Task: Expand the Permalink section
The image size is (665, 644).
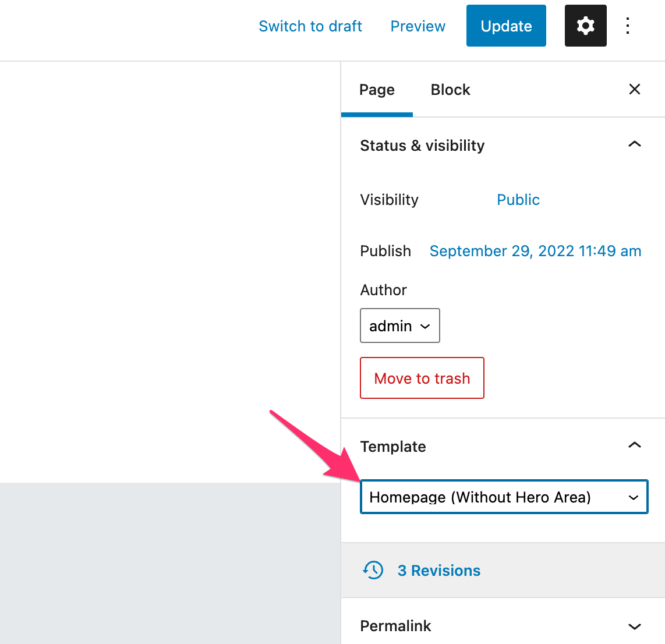Action: [x=635, y=626]
